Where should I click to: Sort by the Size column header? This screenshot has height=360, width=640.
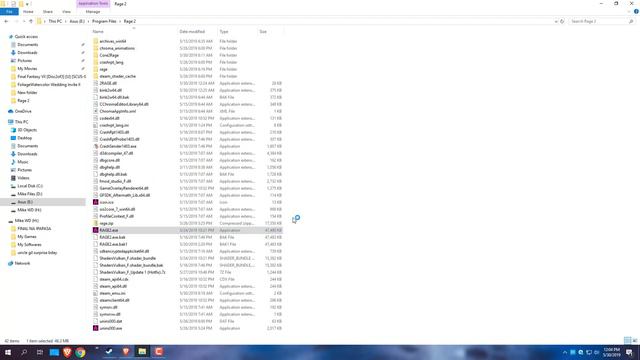(263, 31)
